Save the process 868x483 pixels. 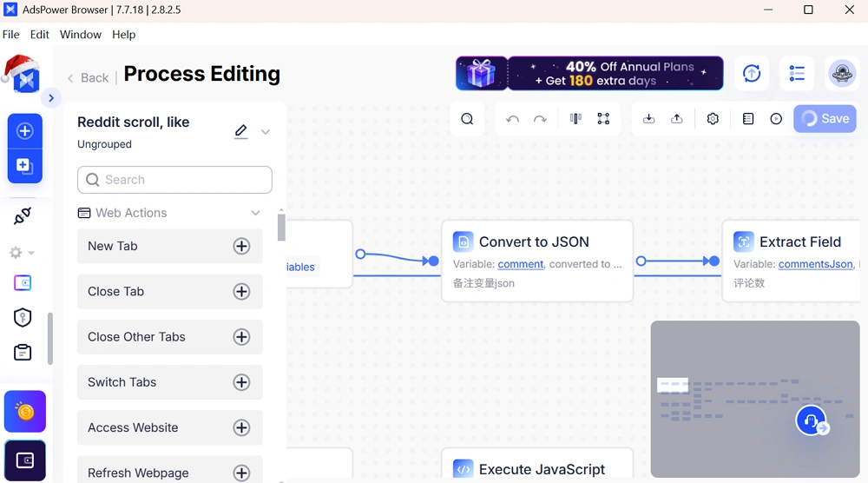(x=825, y=118)
